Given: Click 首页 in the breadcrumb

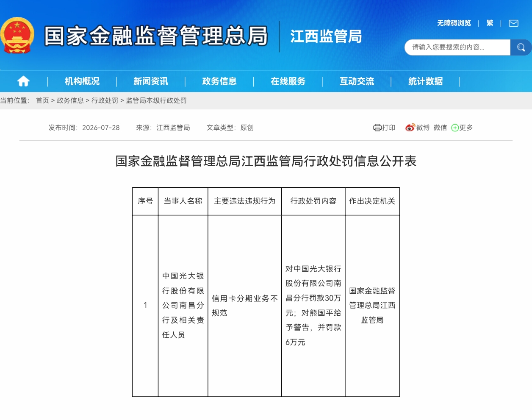Looking at the screenshot, I should [x=42, y=100].
